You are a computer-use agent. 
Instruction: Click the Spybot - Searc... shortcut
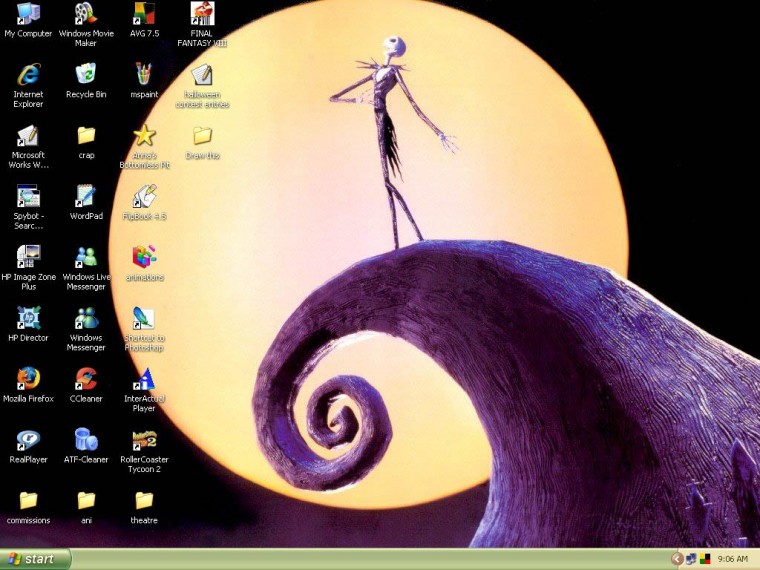click(x=28, y=197)
